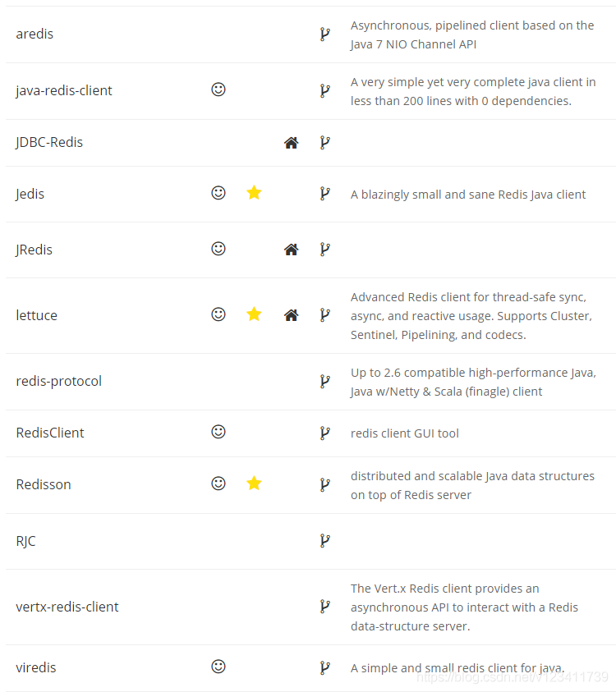Click the Jedis client name
Screen dimensions: 616x692
tap(30, 194)
